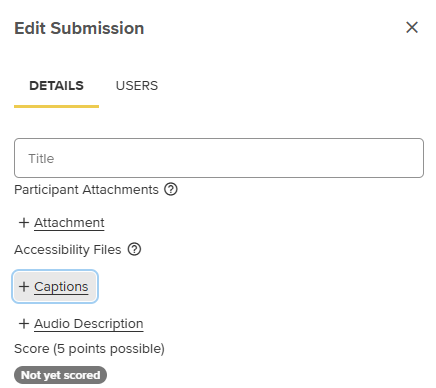
Task: Click the Not yet scored badge
Action: click(60, 375)
